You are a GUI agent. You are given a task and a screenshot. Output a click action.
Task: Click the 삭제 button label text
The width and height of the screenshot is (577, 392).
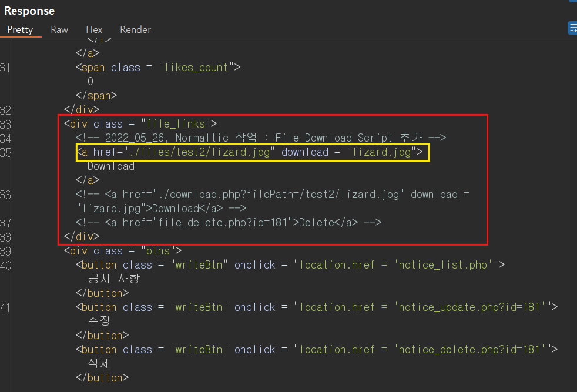(x=99, y=363)
